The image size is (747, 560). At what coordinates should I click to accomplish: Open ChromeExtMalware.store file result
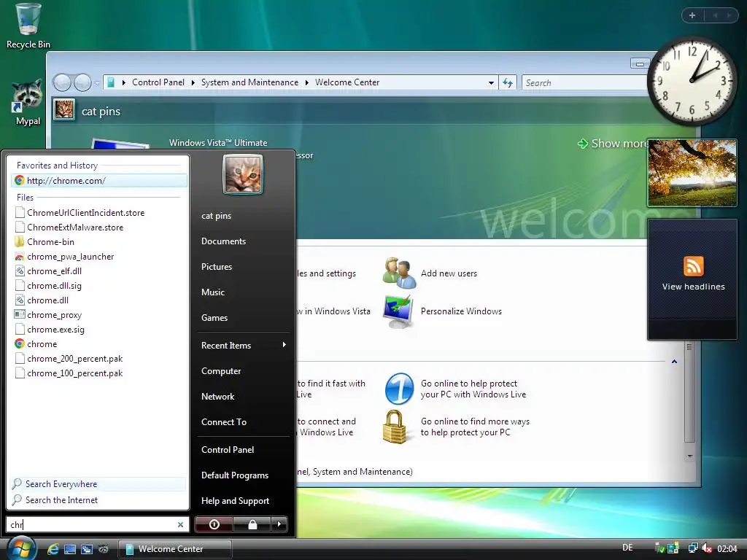pos(75,227)
